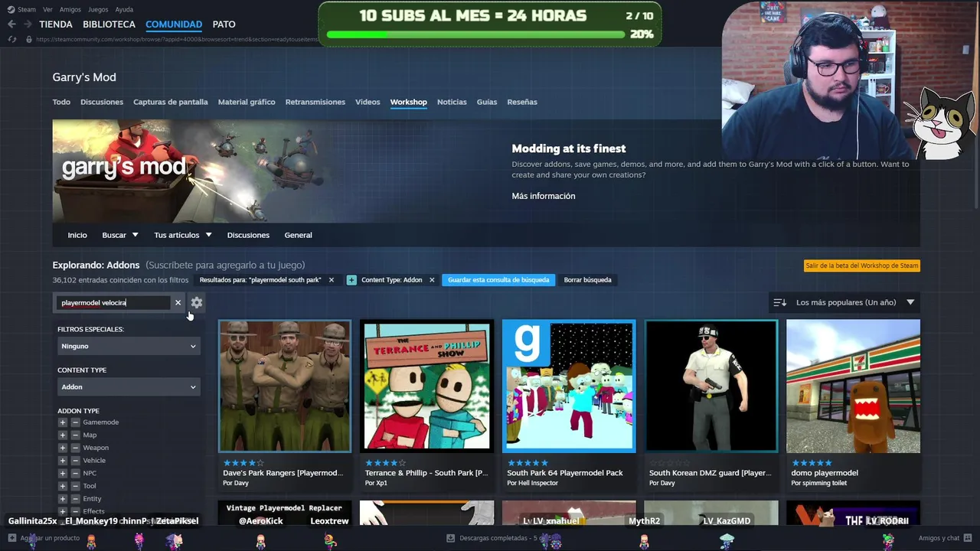
Task: Include Vehicle addon type with plus
Action: pos(63,461)
